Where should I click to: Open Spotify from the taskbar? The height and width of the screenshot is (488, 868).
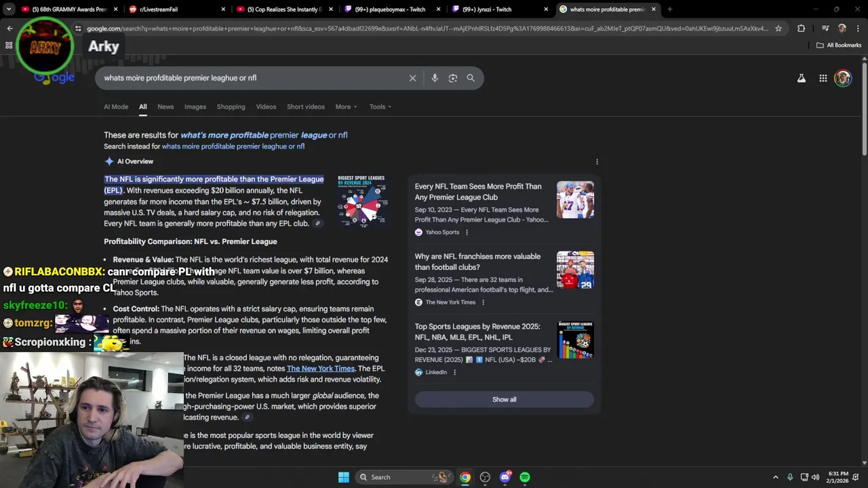click(x=525, y=477)
